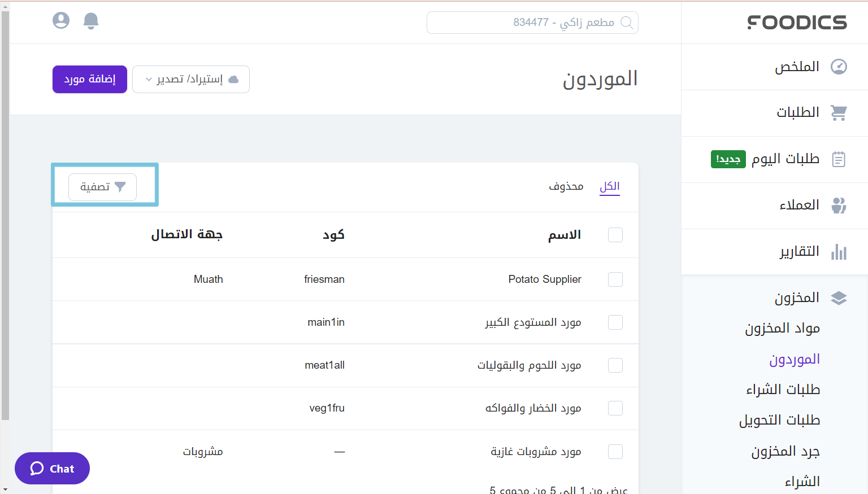
Task: Switch to the الكل tab
Action: click(x=609, y=186)
